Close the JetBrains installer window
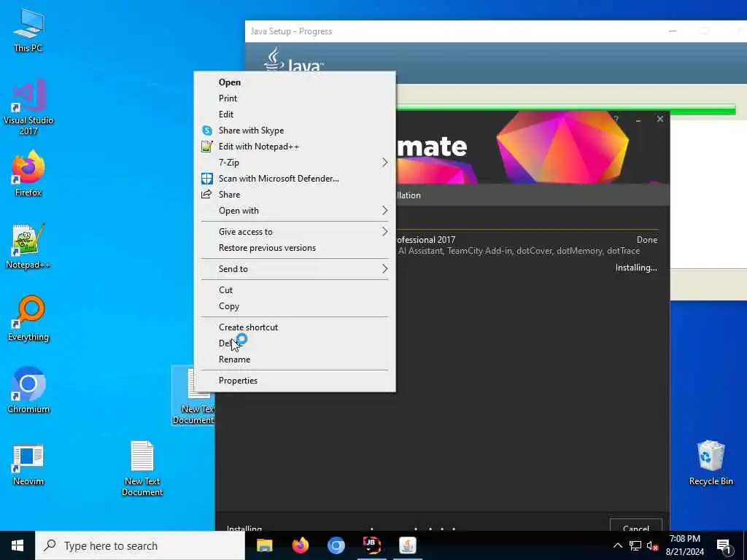This screenshot has width=747, height=560. (659, 119)
